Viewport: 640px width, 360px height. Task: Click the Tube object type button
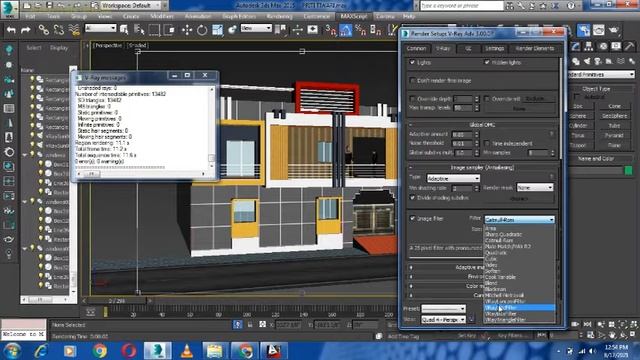614,126
